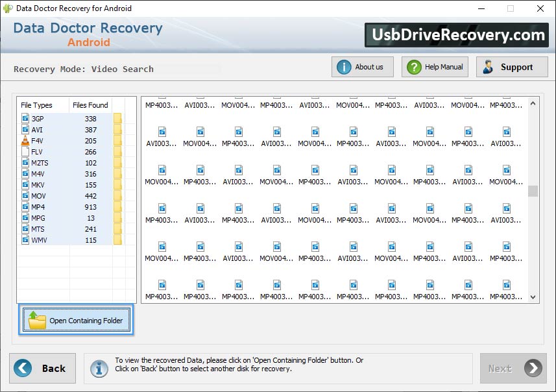Image resolution: width=556 pixels, height=392 pixels.
Task: Select the M2TS label in File Types
Action: (40, 163)
